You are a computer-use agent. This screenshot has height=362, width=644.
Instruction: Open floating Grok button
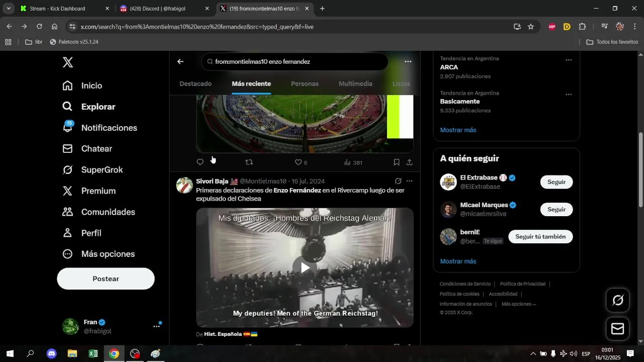pos(618,301)
